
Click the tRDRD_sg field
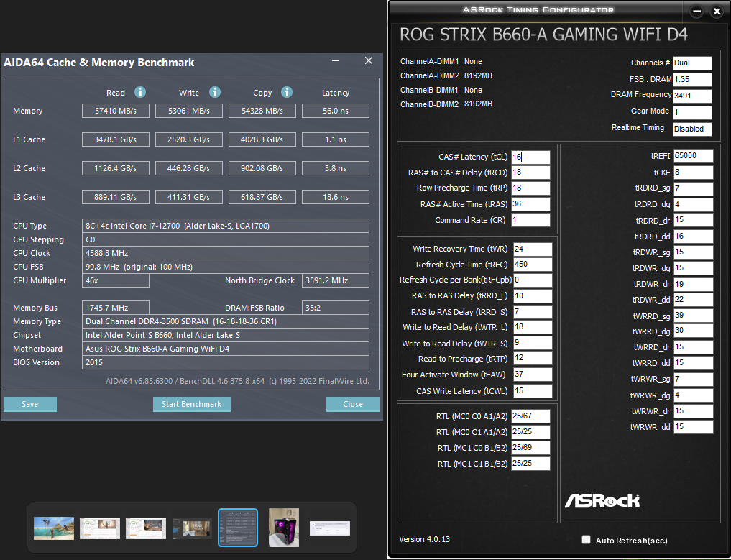pyautogui.click(x=693, y=189)
